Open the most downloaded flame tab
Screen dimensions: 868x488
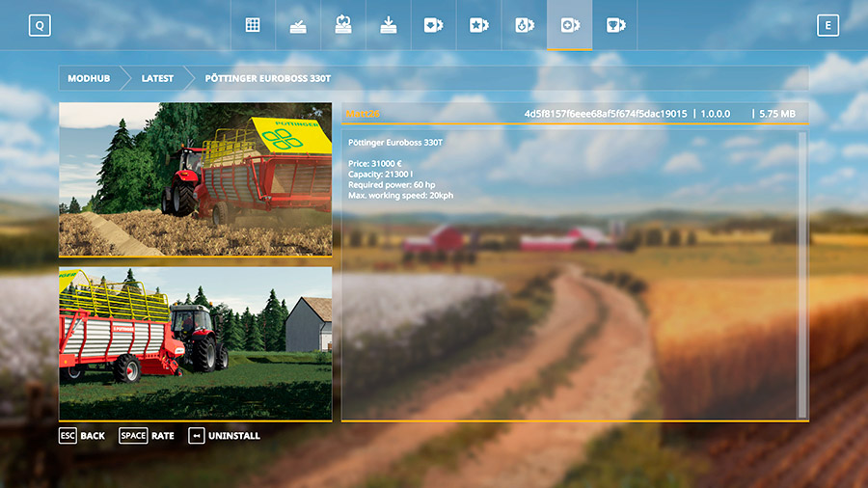click(x=525, y=25)
